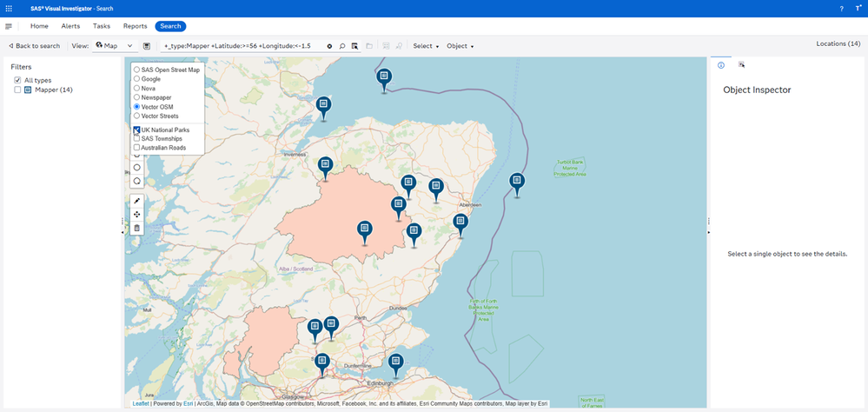This screenshot has height=412, width=868.
Task: Click the marker just north of Edinburgh
Action: click(395, 364)
